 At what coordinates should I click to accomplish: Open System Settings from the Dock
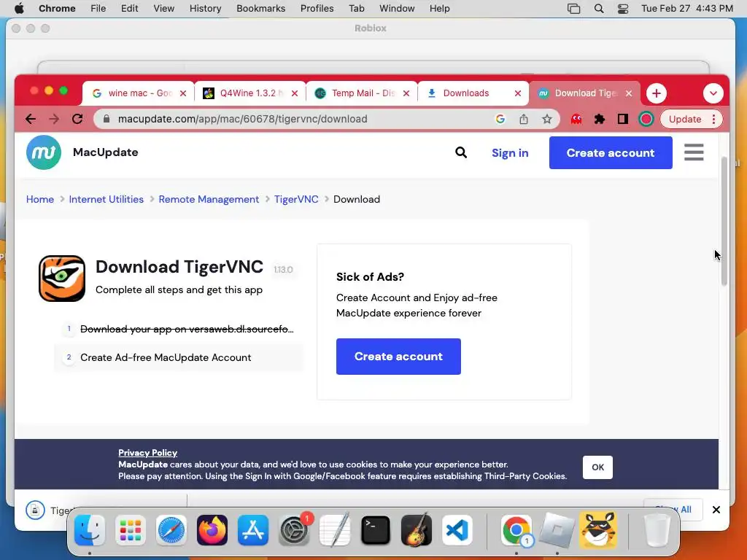pos(294,530)
